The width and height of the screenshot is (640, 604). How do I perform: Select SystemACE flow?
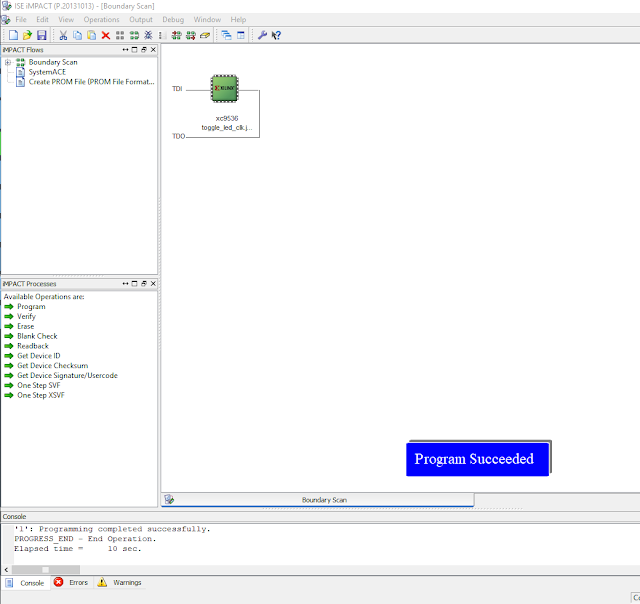[x=47, y=72]
